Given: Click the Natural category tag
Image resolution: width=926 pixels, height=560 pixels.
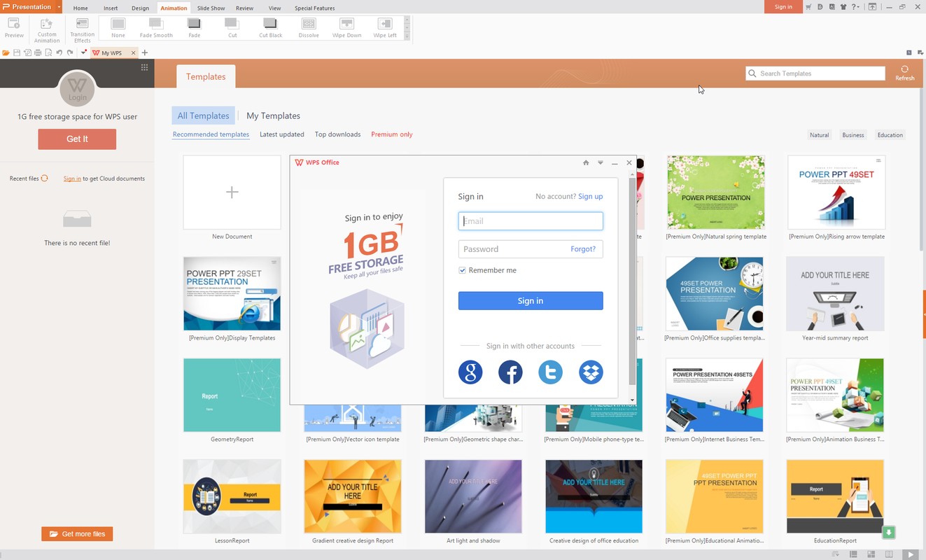Looking at the screenshot, I should click(819, 135).
